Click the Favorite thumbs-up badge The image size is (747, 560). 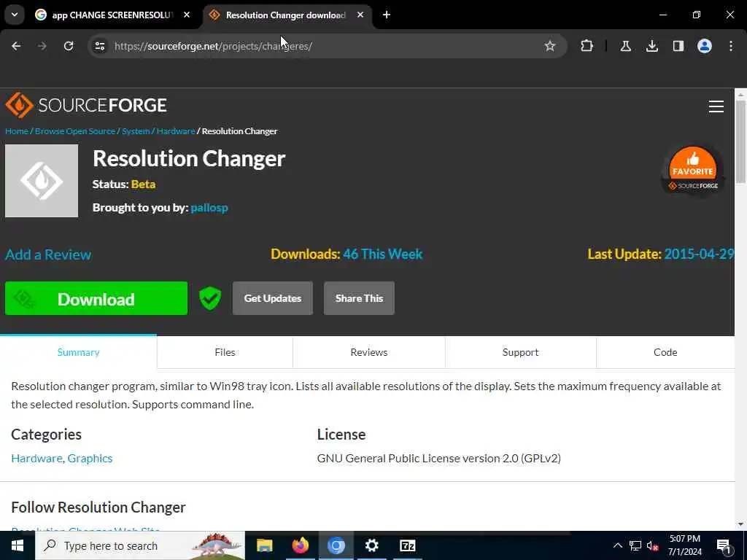[693, 169]
